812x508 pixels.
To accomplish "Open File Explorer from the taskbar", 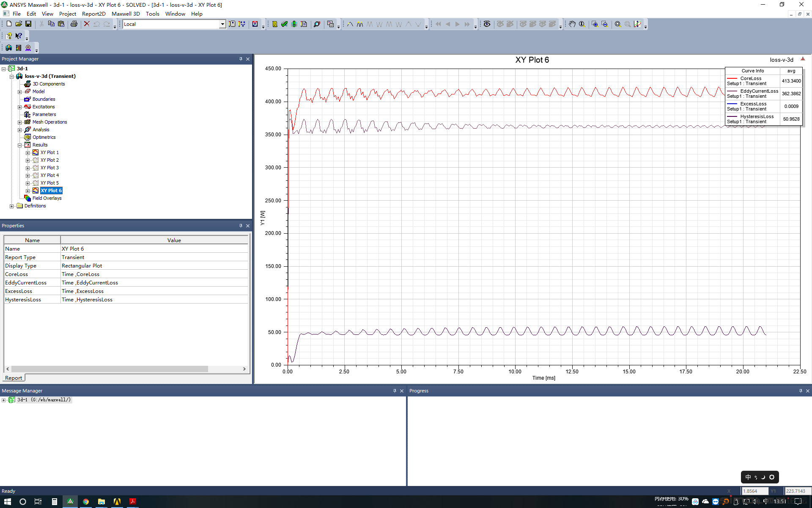I will (101, 502).
